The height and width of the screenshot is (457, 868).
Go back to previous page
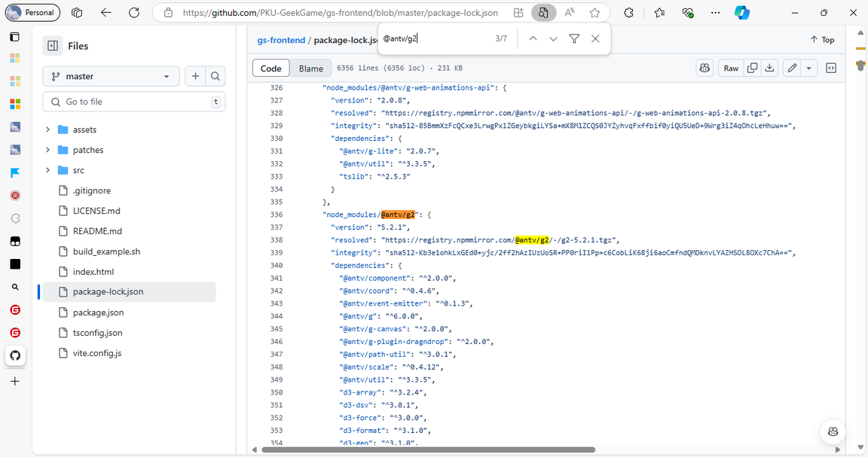click(x=105, y=12)
